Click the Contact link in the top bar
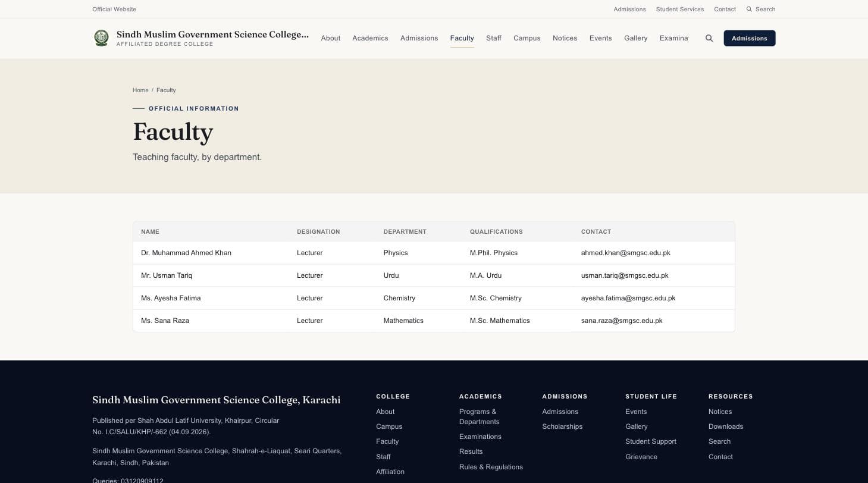The height and width of the screenshot is (483, 868). click(x=725, y=10)
